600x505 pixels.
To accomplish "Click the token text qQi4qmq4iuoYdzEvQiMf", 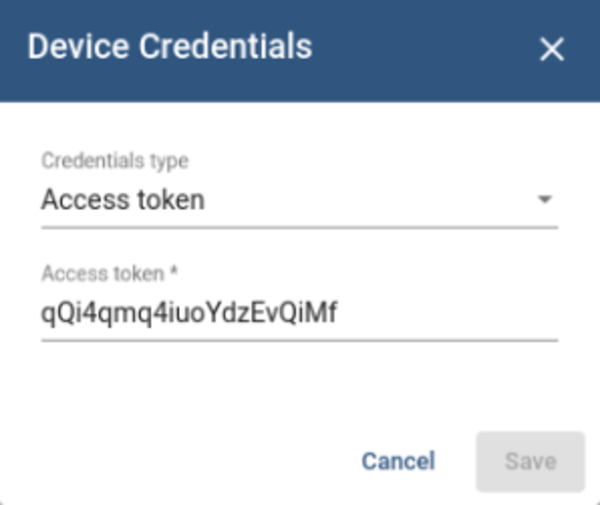I will tap(189, 313).
